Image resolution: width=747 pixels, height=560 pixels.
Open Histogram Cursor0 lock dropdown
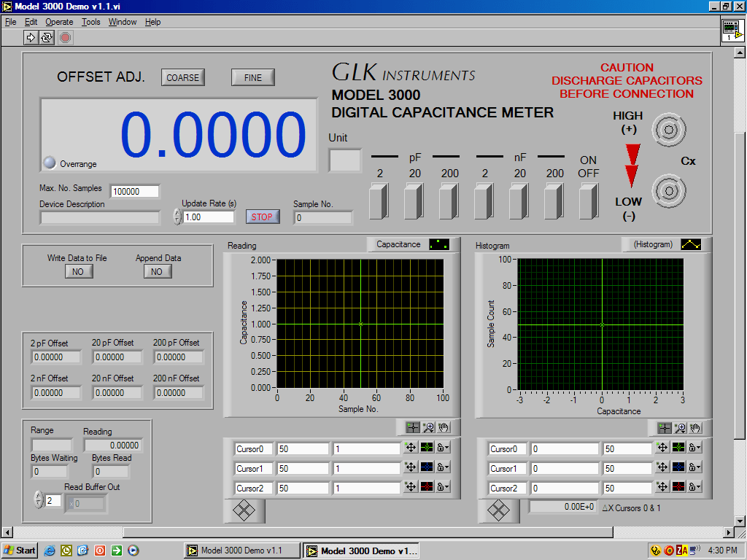[x=694, y=447]
